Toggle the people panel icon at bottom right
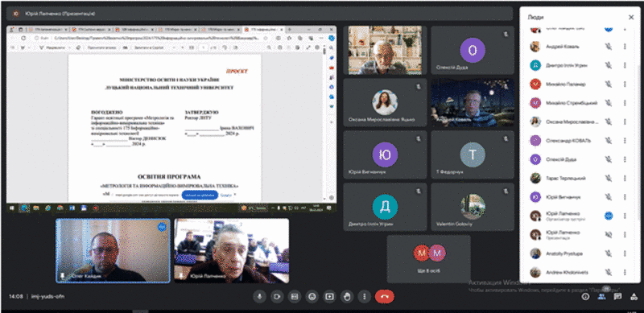The image size is (644, 313). pyautogui.click(x=601, y=296)
